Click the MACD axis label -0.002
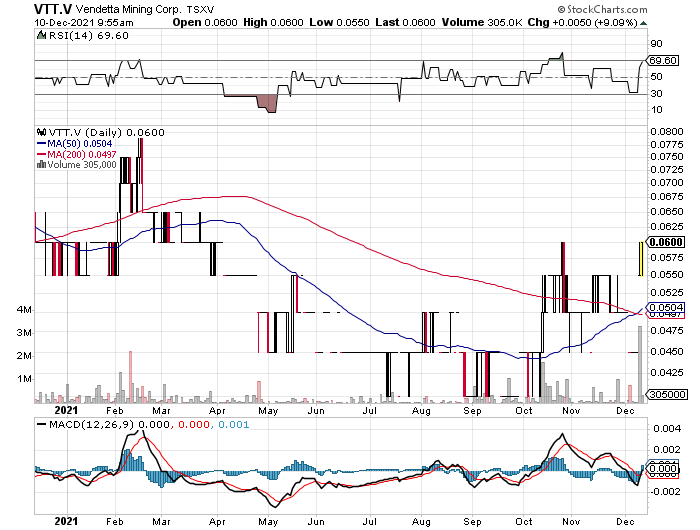 (x=665, y=492)
